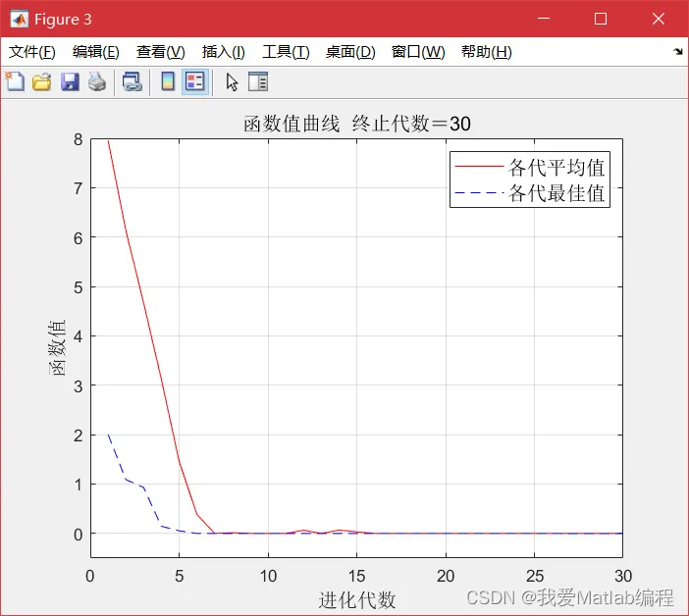Click the Link Plot toolbar icon
This screenshot has height=616, width=689.
tap(132, 82)
